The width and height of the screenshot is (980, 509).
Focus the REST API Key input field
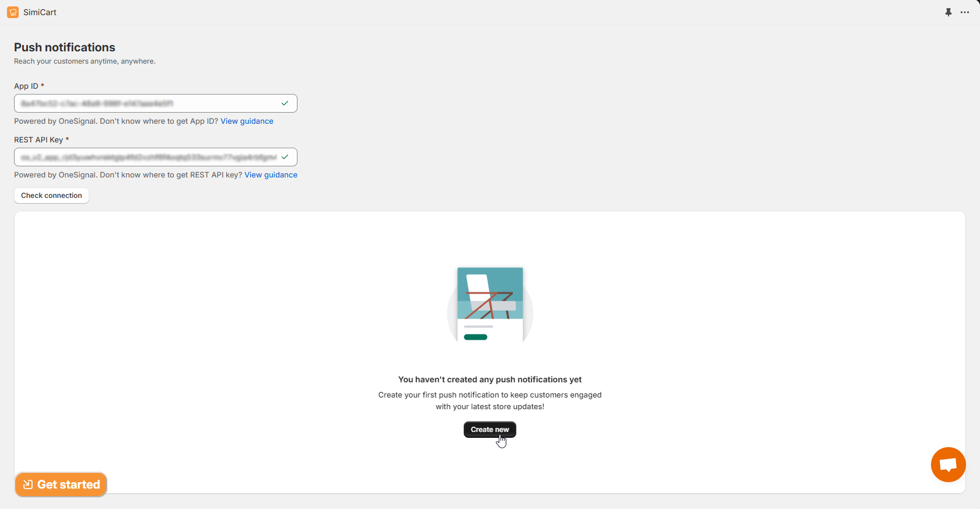tap(146, 157)
